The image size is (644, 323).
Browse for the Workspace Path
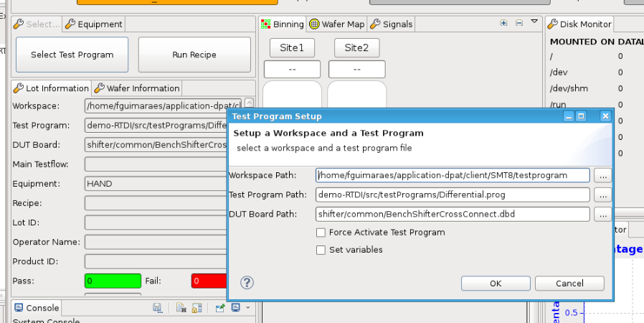point(603,175)
